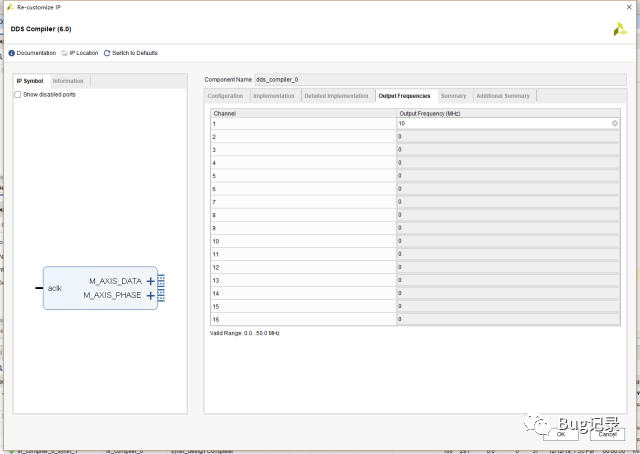Click the channel 16 output frequency cell

508,319
